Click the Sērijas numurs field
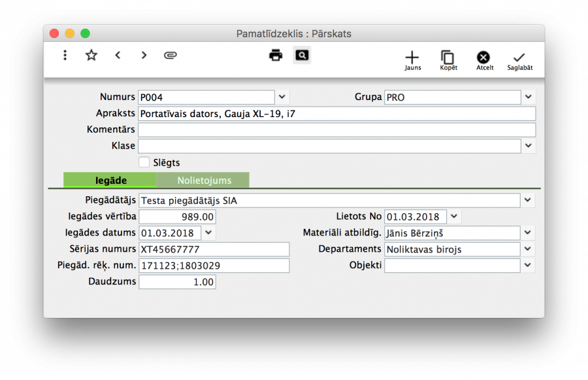Viewport: 588px width, 380px height. (214, 249)
